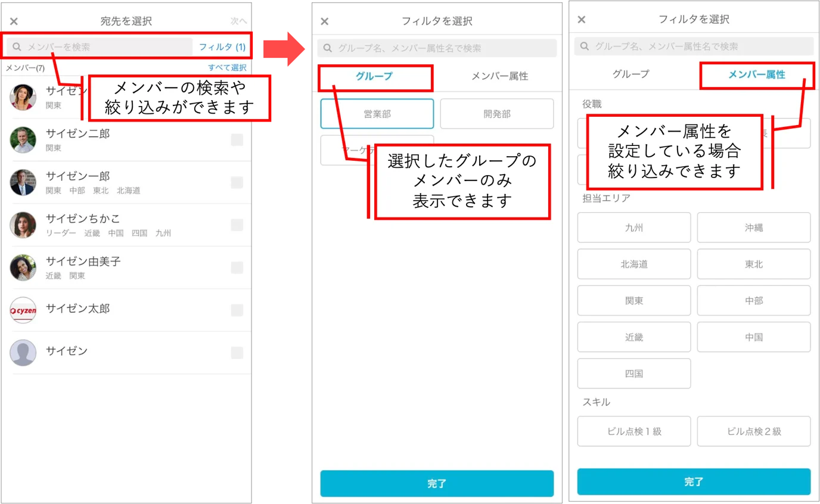Click サイゼン二郎's profile photo
The width and height of the screenshot is (820, 504).
23,140
